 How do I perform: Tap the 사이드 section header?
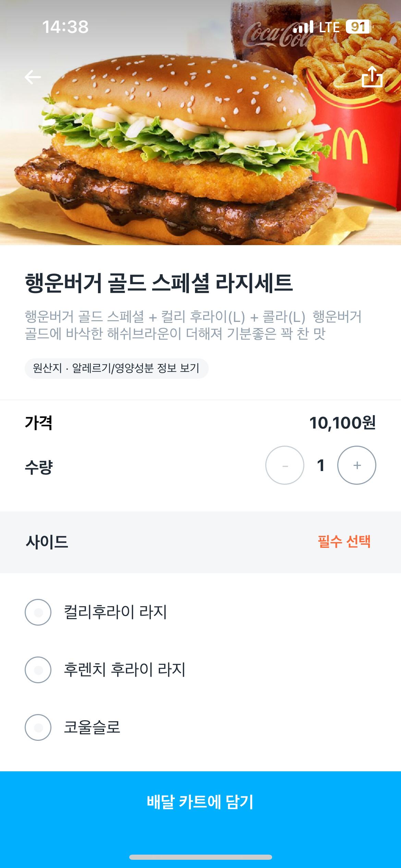pyautogui.click(x=47, y=542)
